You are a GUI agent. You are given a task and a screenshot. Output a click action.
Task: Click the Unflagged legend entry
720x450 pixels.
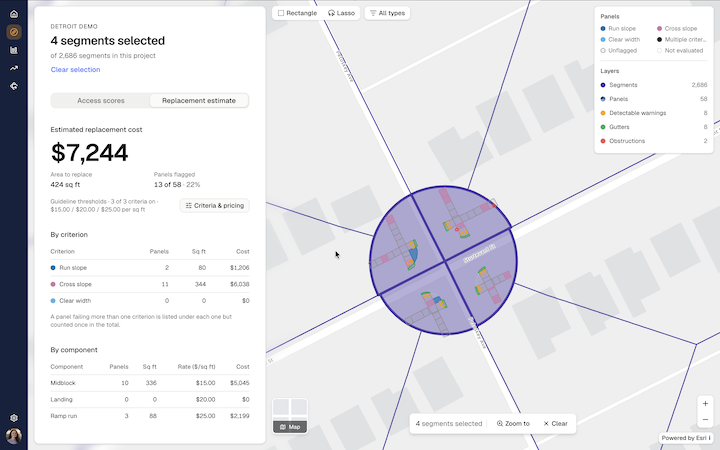click(x=619, y=51)
